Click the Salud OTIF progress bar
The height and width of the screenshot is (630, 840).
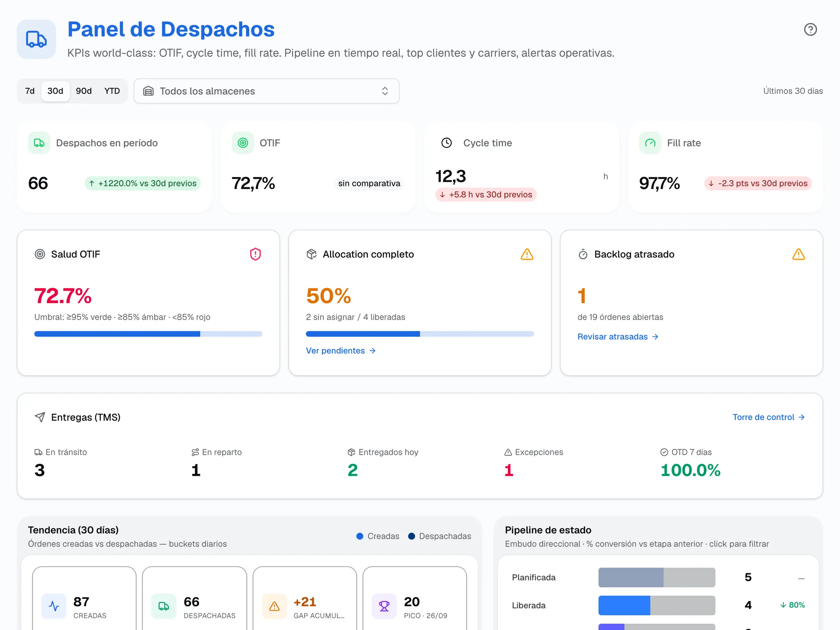tap(148, 334)
